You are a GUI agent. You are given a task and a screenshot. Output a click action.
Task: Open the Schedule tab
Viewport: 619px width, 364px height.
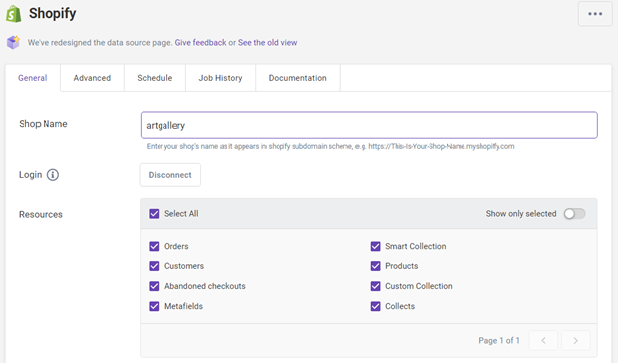[155, 78]
